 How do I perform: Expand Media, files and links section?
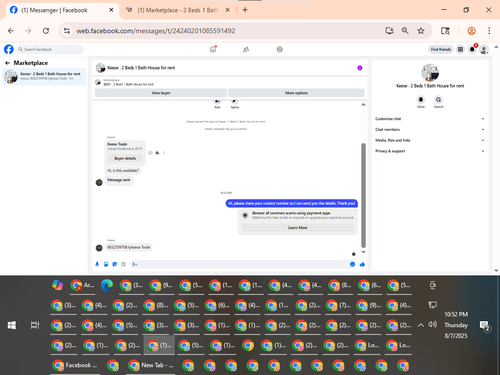430,140
